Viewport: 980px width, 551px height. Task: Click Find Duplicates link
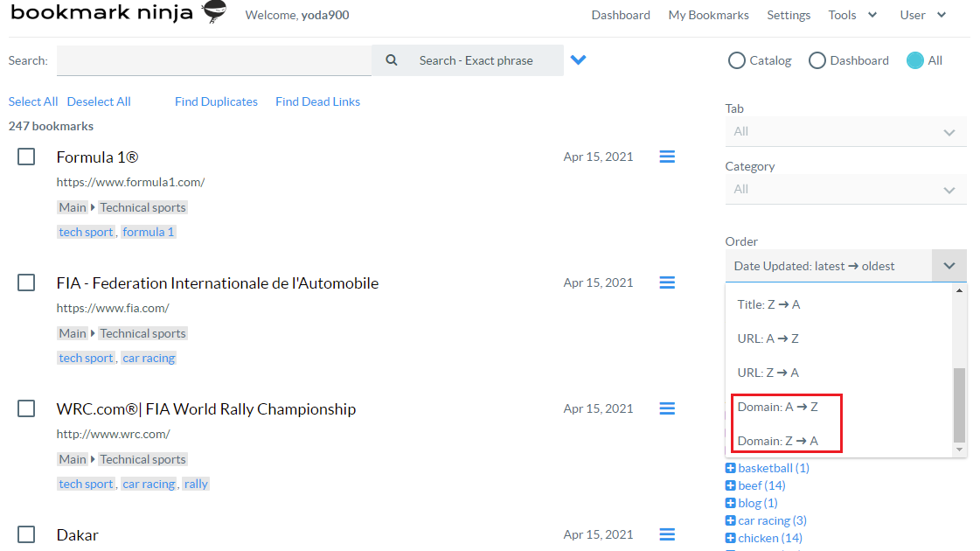click(216, 101)
